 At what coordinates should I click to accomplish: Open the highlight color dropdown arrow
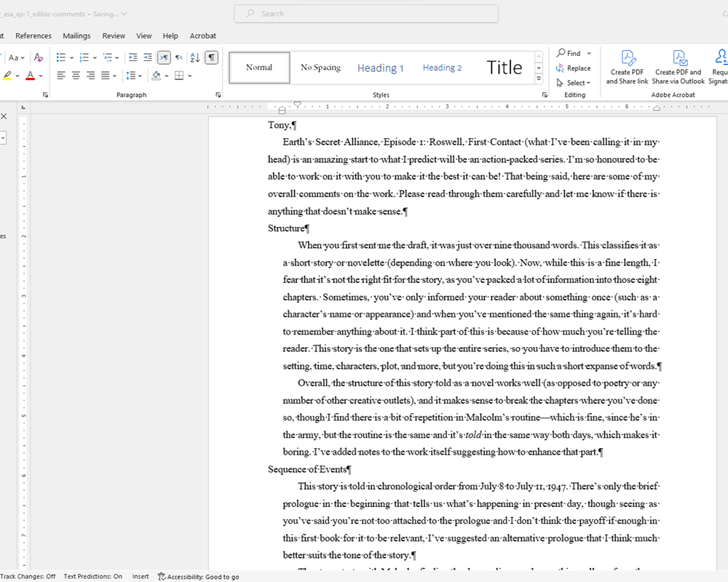pyautogui.click(x=17, y=76)
